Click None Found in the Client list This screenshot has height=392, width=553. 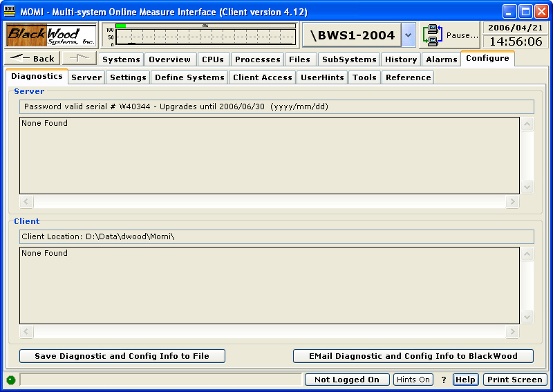click(44, 253)
